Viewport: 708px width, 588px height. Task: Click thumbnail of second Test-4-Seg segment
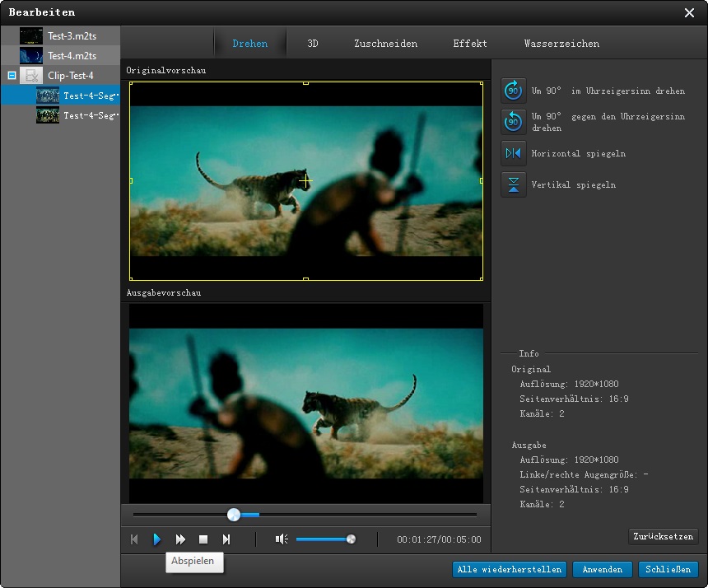(x=48, y=115)
